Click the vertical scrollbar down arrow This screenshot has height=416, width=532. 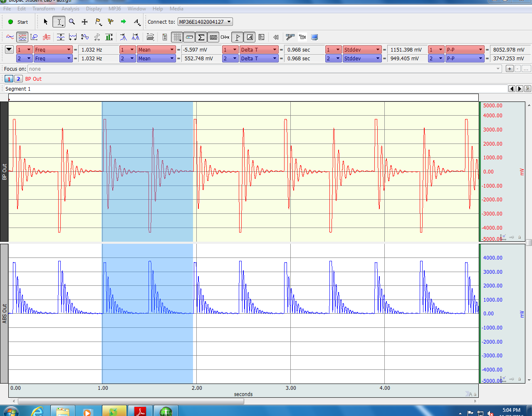click(x=529, y=380)
